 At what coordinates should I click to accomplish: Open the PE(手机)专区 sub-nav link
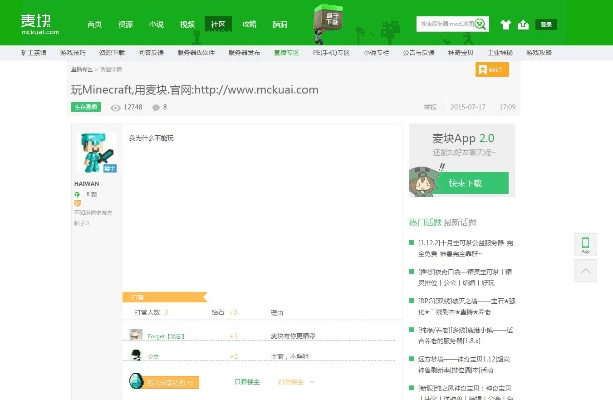point(331,52)
